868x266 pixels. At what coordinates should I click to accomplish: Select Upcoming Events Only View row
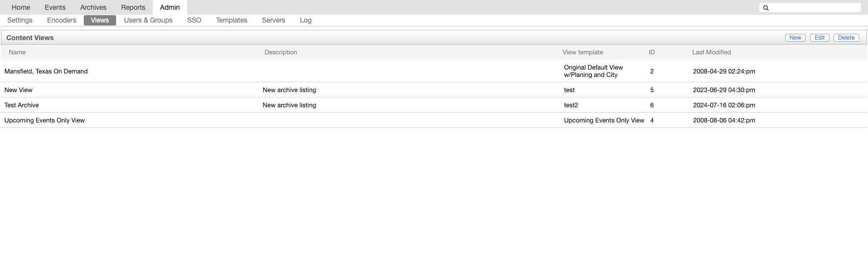click(434, 120)
